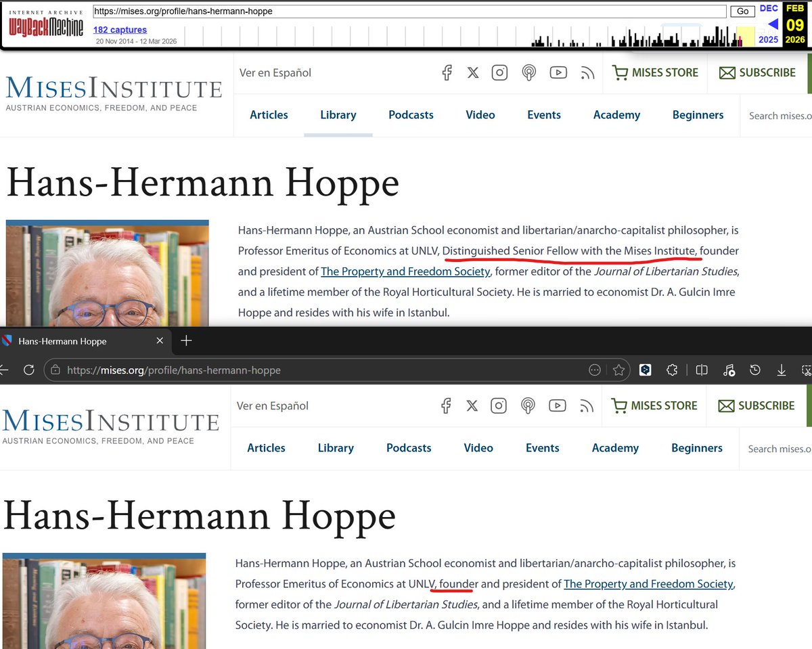Open X (Twitter) icon in Wayback capture
The image size is (812, 649).
[x=473, y=72]
